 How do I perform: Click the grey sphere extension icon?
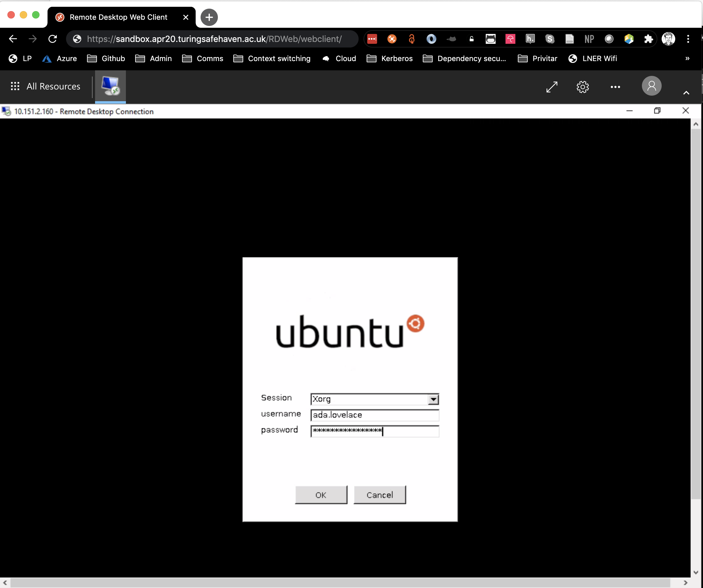click(x=609, y=39)
